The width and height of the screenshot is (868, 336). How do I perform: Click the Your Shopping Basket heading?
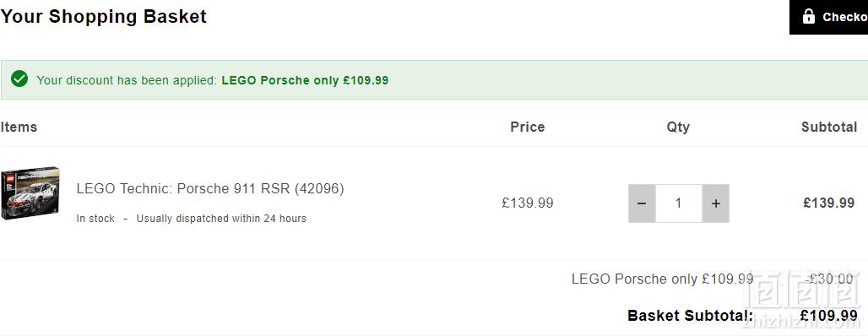click(104, 16)
